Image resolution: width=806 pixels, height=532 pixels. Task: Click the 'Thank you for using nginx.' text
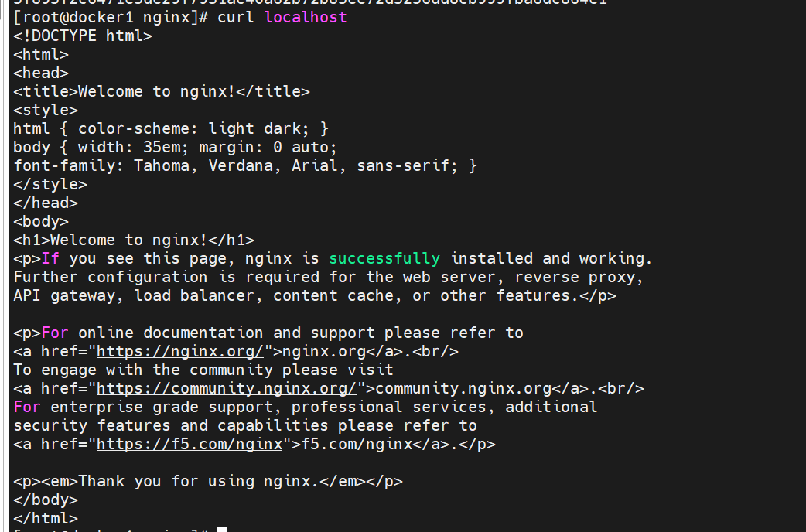point(199,482)
